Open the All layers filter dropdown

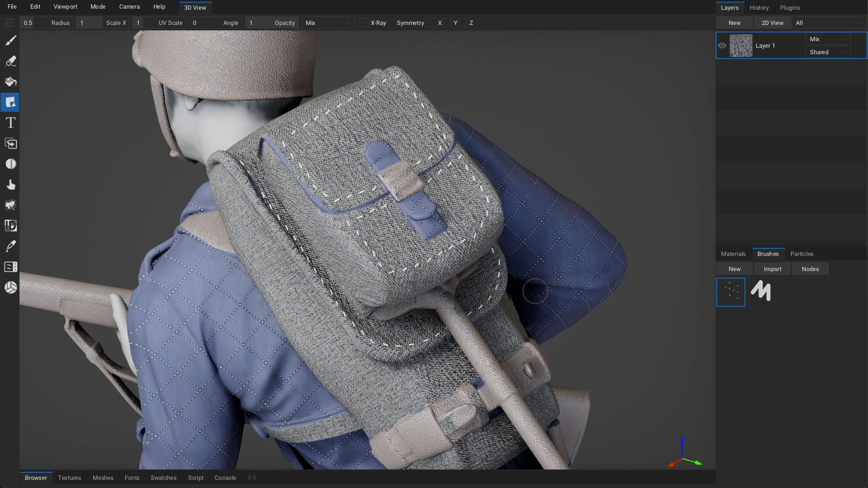(x=828, y=22)
